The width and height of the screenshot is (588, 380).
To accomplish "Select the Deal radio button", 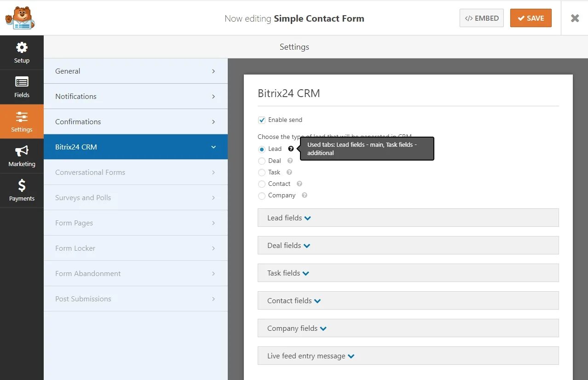I will pyautogui.click(x=262, y=161).
